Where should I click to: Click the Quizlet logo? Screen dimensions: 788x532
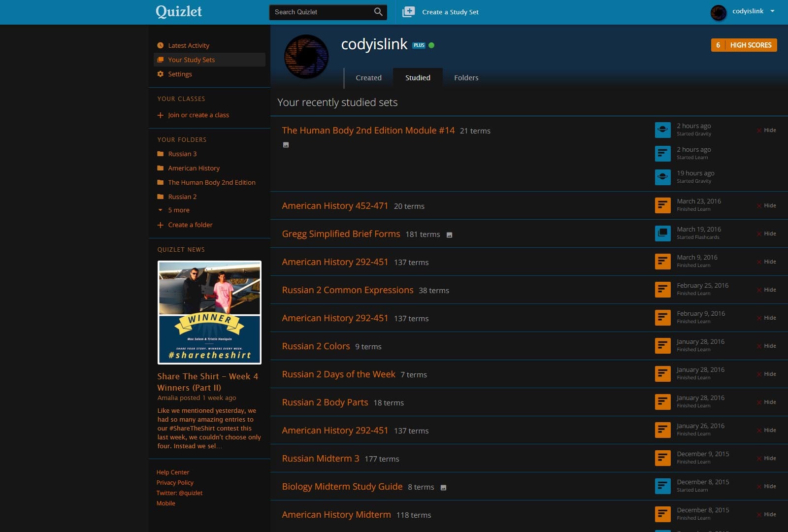pos(179,11)
